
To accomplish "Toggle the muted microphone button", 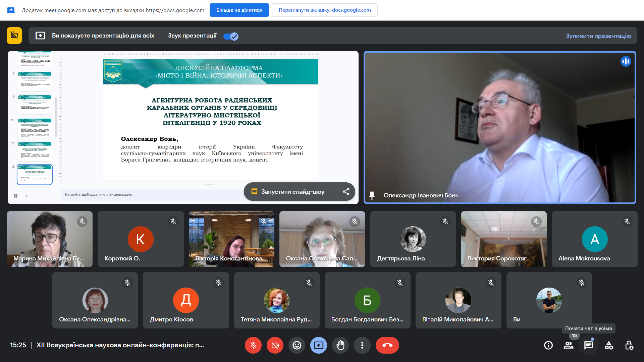I will pyautogui.click(x=253, y=345).
